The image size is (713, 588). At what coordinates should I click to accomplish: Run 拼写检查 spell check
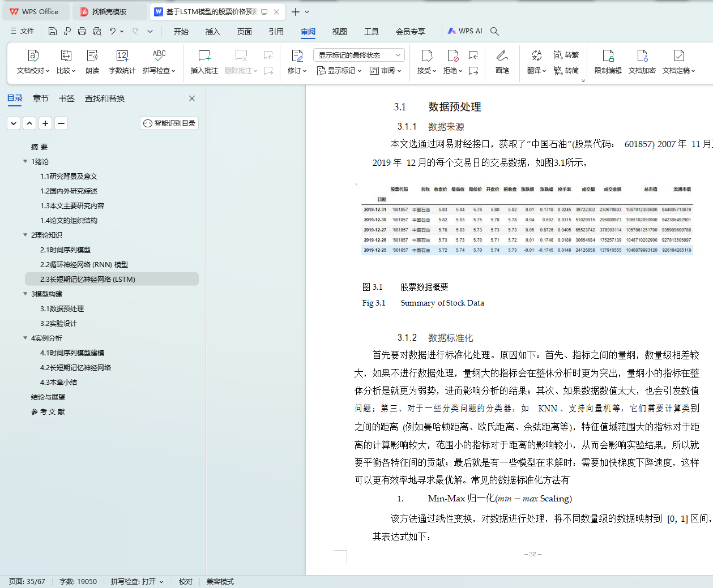click(159, 62)
